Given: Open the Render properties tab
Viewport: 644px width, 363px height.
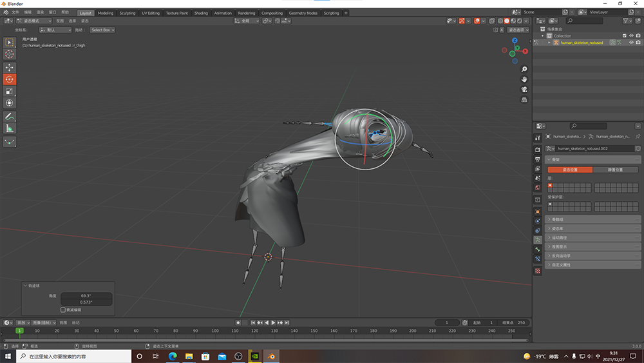Looking at the screenshot, I should 538,150.
